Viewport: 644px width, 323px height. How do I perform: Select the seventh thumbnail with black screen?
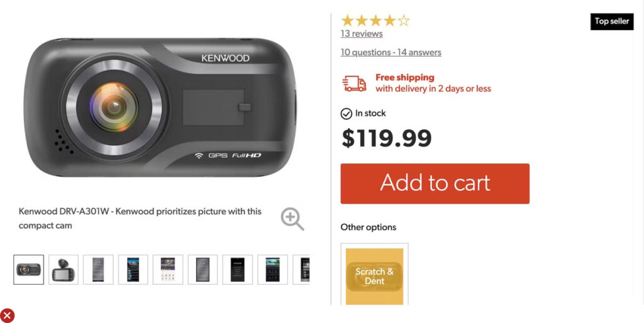click(x=237, y=270)
